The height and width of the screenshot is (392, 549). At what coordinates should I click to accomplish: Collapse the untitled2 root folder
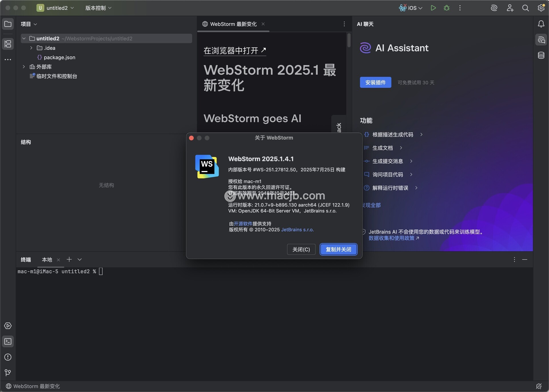pos(24,39)
